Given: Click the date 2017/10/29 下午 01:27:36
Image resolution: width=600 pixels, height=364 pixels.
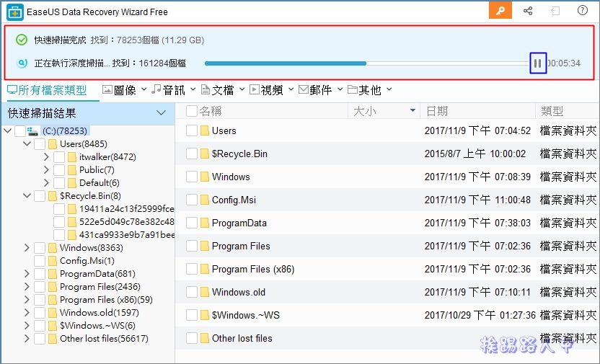Looking at the screenshot, I should point(480,316).
